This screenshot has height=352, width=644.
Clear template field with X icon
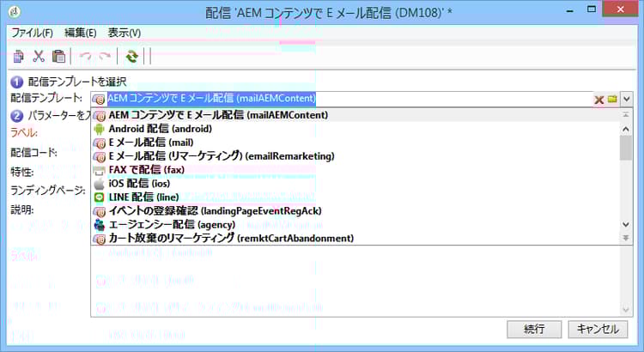click(598, 99)
